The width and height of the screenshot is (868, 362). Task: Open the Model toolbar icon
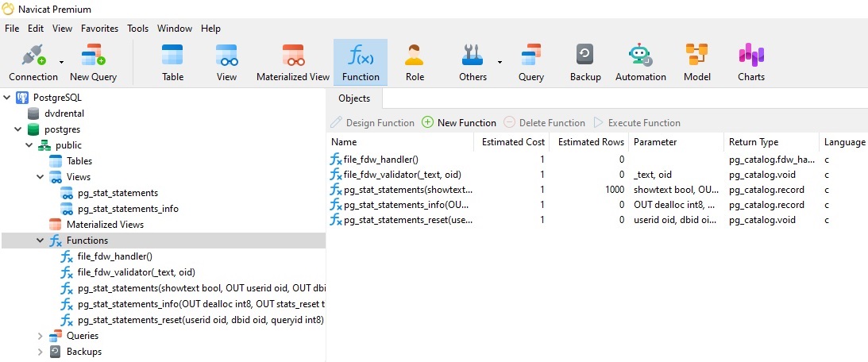click(x=697, y=62)
